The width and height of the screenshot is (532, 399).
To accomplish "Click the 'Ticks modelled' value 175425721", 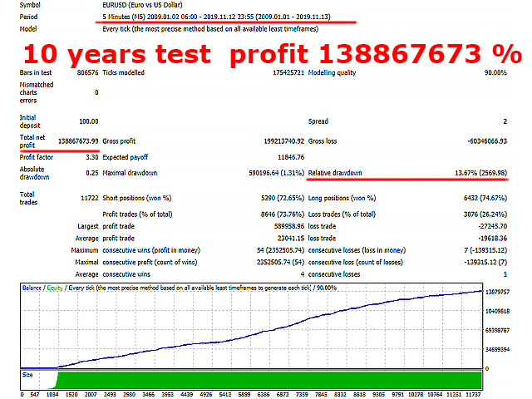I will pyautogui.click(x=288, y=72).
